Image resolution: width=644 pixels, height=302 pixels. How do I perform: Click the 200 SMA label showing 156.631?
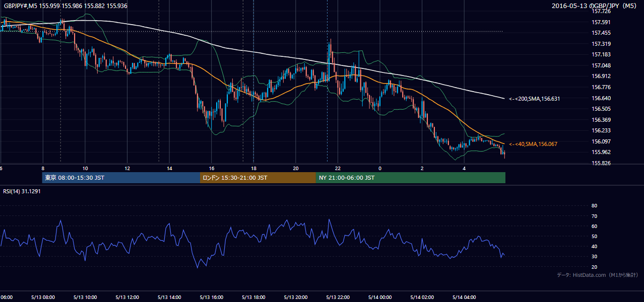click(x=534, y=99)
